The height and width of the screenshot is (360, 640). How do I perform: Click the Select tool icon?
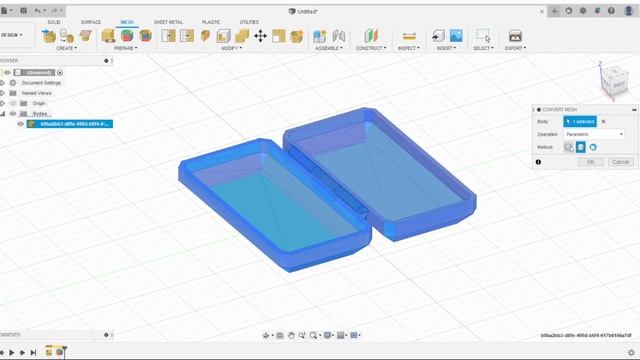(483, 36)
